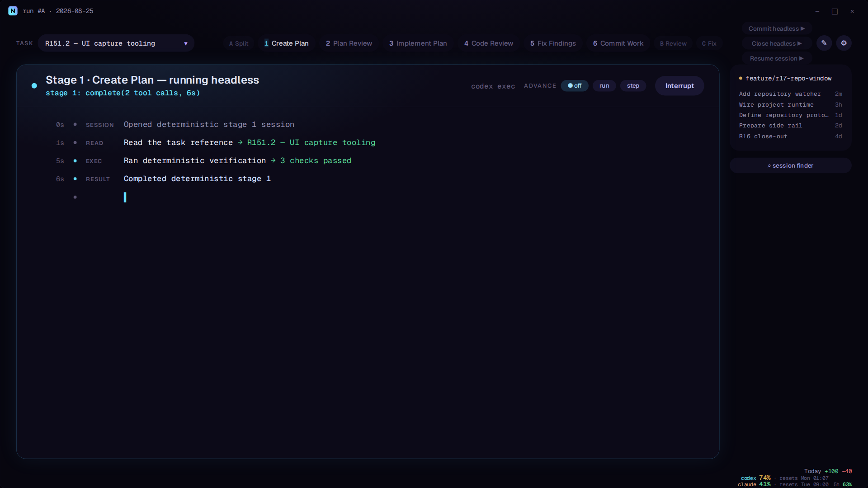
Task: Open the Add repository watcher commit
Action: 790,94
